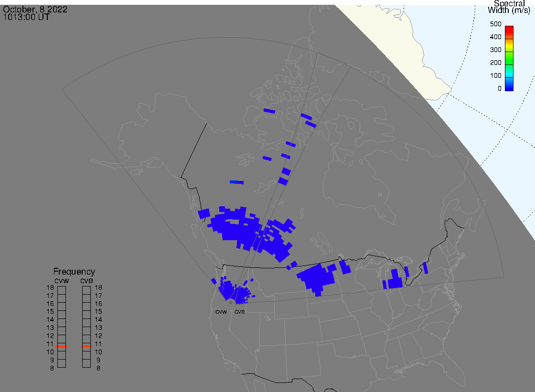Click the '200' label on the color scale
The width and height of the screenshot is (535, 392).
pos(495,63)
